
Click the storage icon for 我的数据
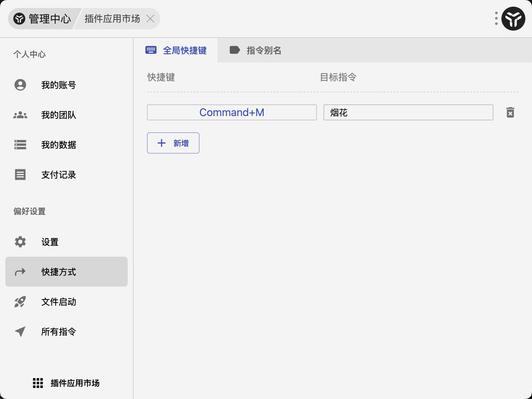pyautogui.click(x=20, y=145)
